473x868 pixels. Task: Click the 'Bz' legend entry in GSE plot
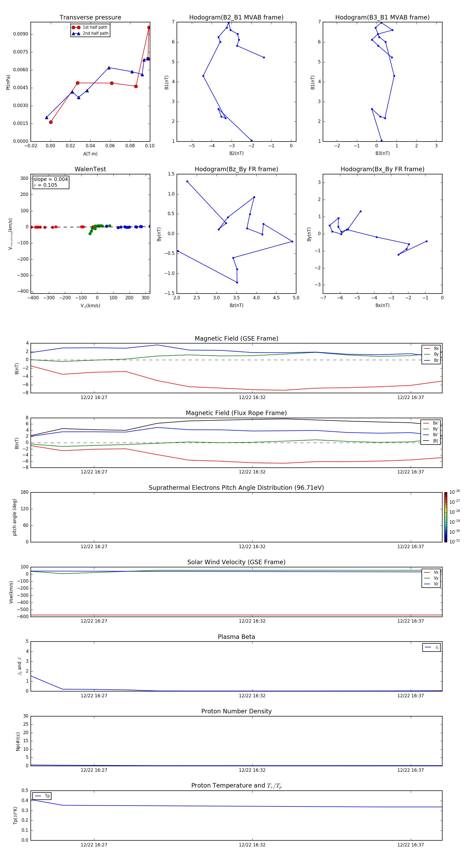pyautogui.click(x=431, y=361)
